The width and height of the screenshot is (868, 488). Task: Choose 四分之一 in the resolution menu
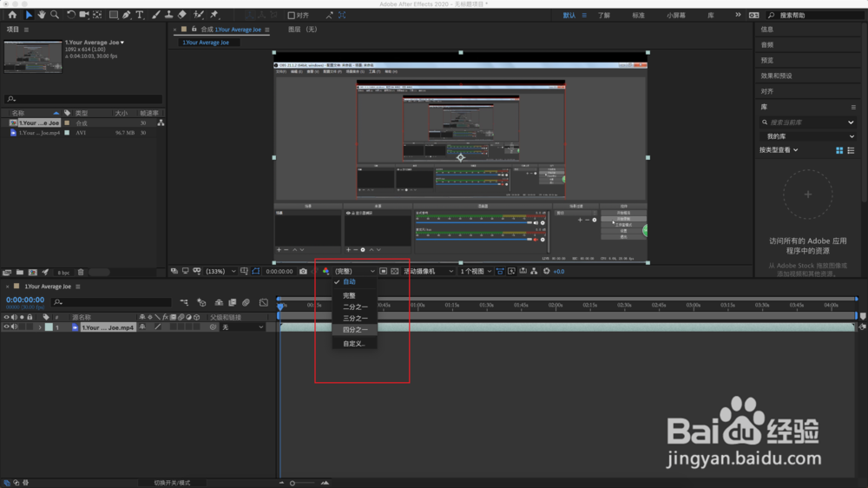coord(354,330)
